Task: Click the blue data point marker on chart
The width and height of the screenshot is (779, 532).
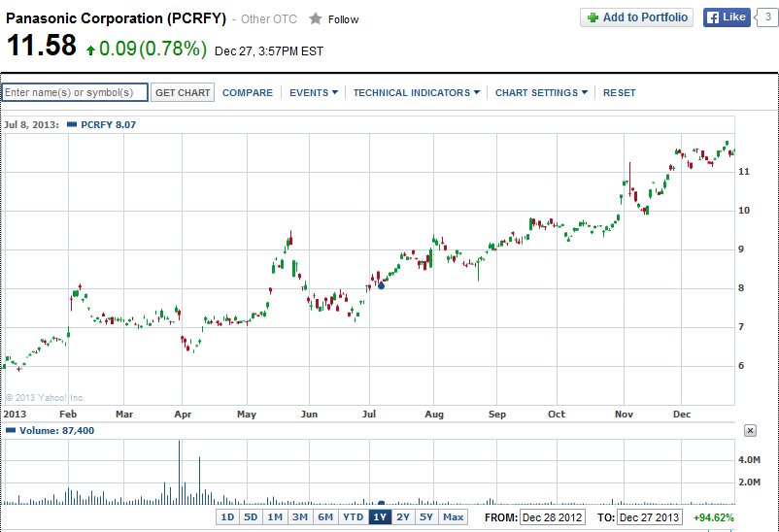Action: 381,285
